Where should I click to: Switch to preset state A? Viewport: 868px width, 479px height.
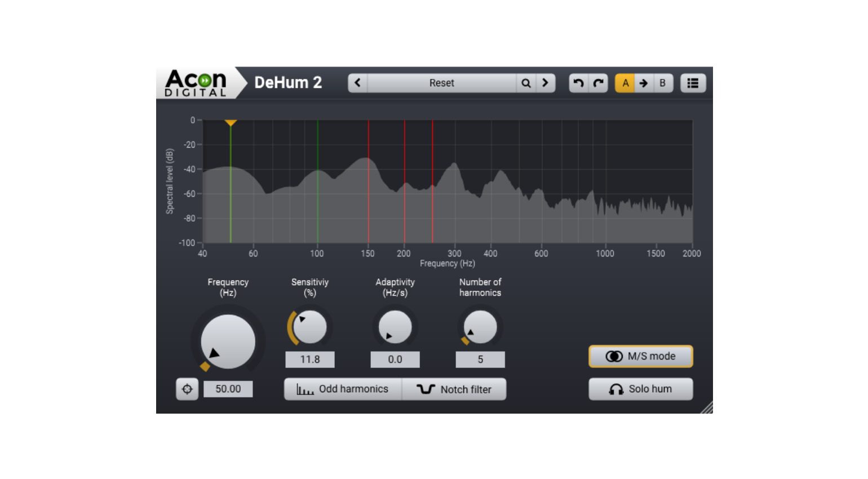(625, 83)
